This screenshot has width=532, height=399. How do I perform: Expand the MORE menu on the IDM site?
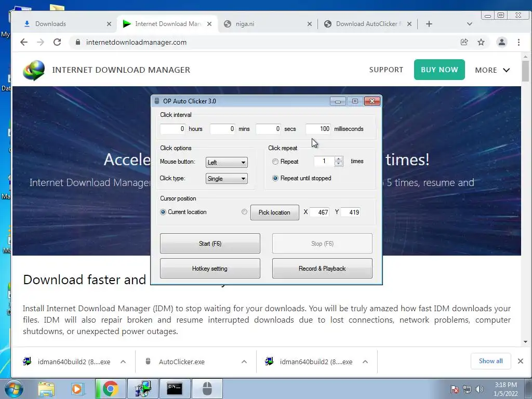point(493,70)
